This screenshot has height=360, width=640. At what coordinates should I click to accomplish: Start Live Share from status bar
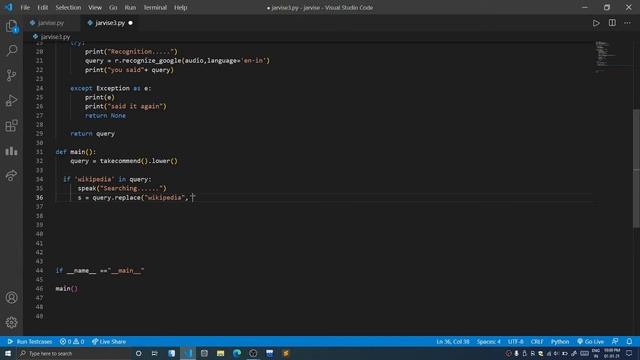109,342
